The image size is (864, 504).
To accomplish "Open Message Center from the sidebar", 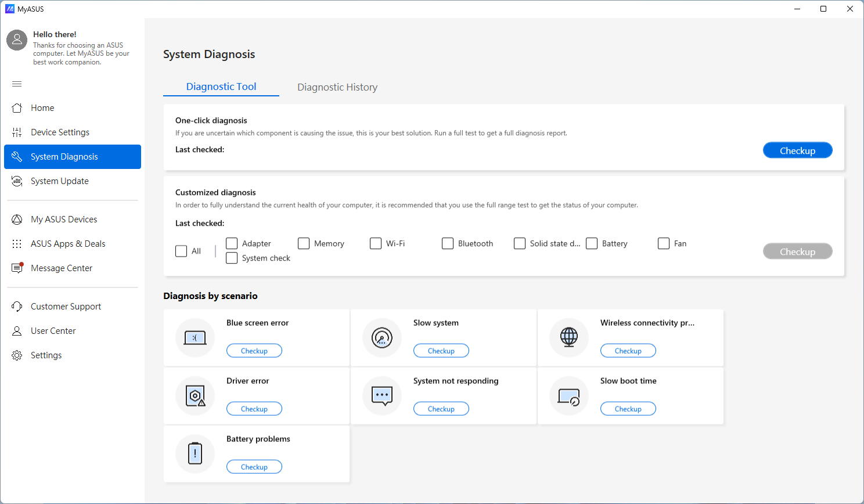I will [62, 268].
